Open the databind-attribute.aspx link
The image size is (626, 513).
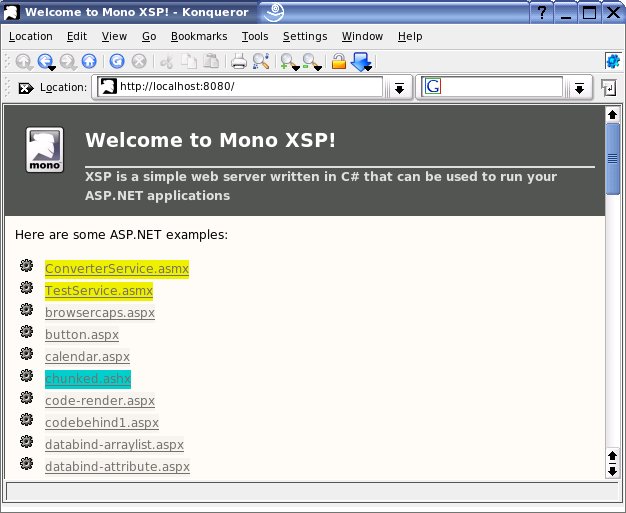pyautogui.click(x=117, y=467)
